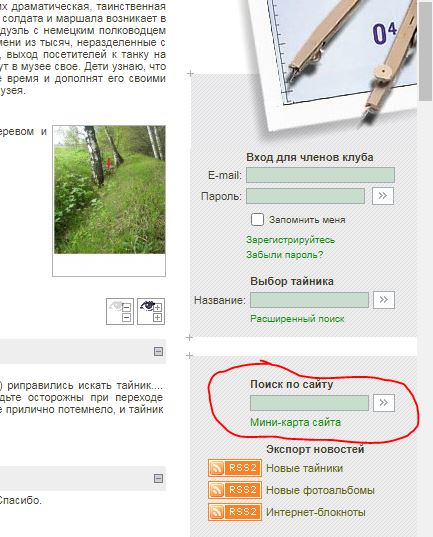Click the RSS2 icon for Интернет-блокноты
433x537 pixels.
pyautogui.click(x=235, y=512)
